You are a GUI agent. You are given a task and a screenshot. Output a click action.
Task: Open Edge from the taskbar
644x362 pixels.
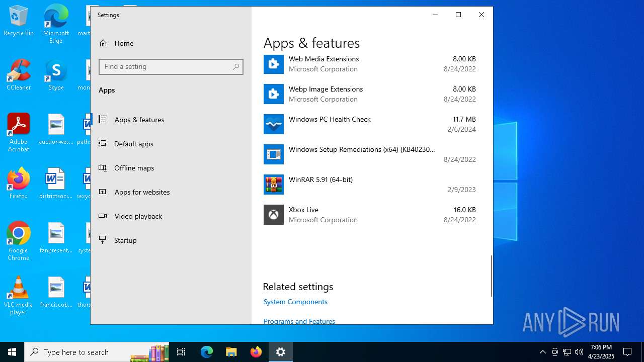pos(207,352)
